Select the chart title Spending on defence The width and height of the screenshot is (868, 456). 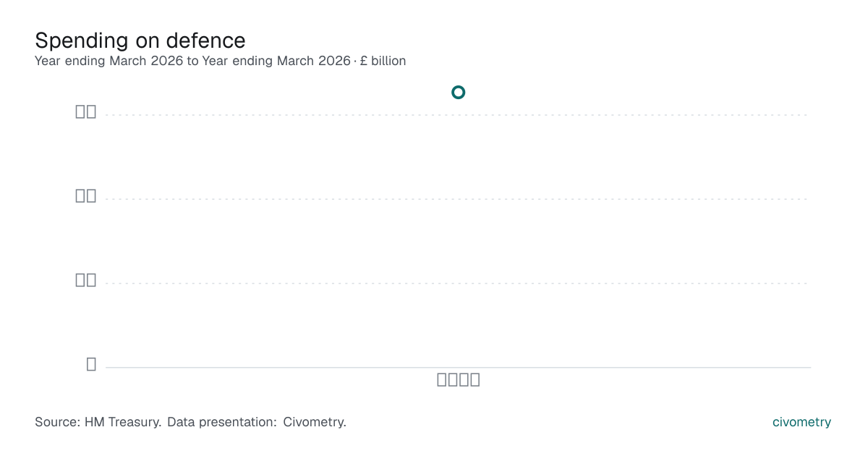[x=140, y=40]
